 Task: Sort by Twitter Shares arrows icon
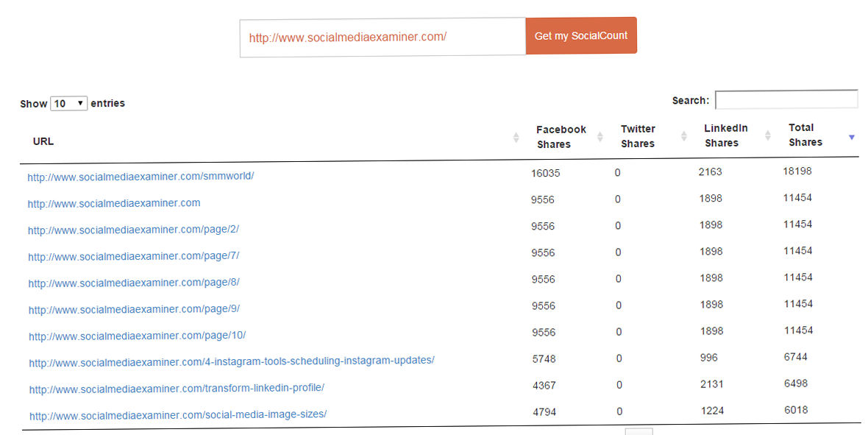684,136
